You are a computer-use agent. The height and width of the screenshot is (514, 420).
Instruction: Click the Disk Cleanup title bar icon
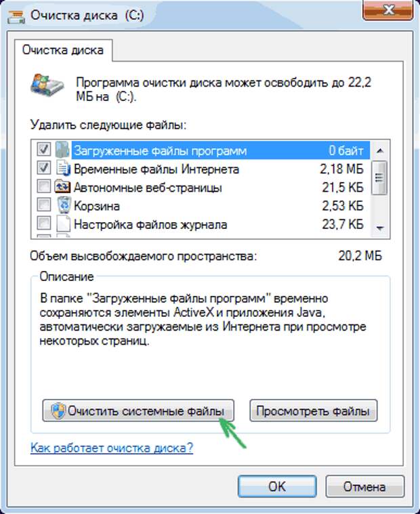click(16, 16)
